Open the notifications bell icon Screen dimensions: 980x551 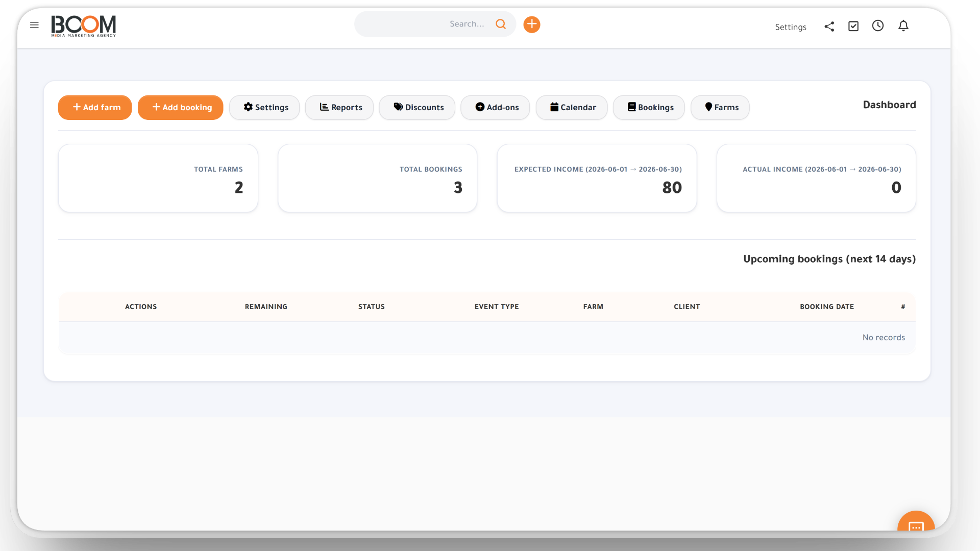click(903, 26)
